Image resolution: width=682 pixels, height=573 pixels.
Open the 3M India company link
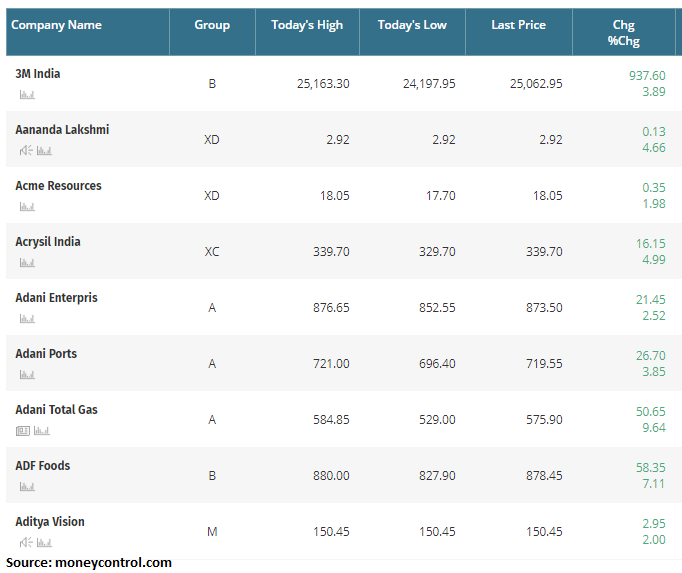coord(38,74)
